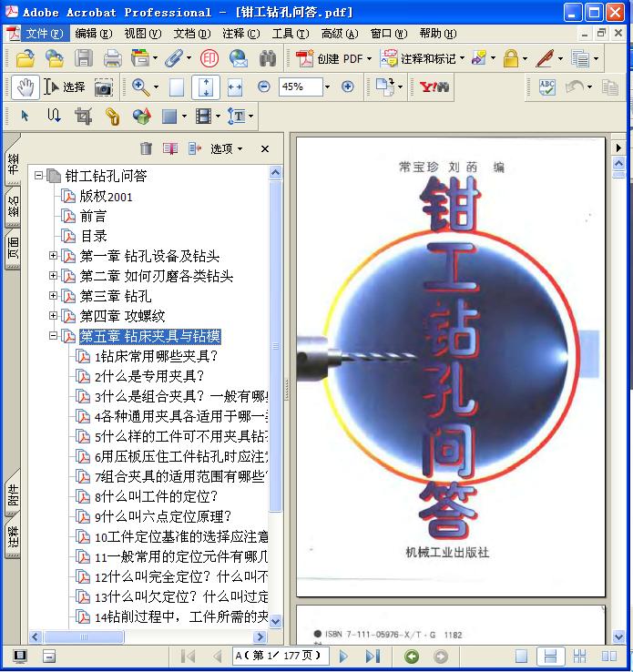Click the Email globe envelope icon

click(x=239, y=58)
